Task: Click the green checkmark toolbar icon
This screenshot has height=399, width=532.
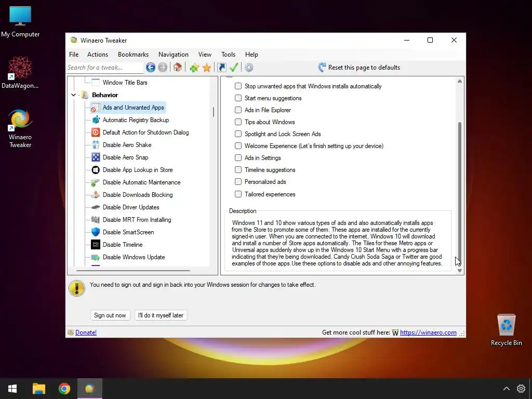Action: click(x=234, y=68)
